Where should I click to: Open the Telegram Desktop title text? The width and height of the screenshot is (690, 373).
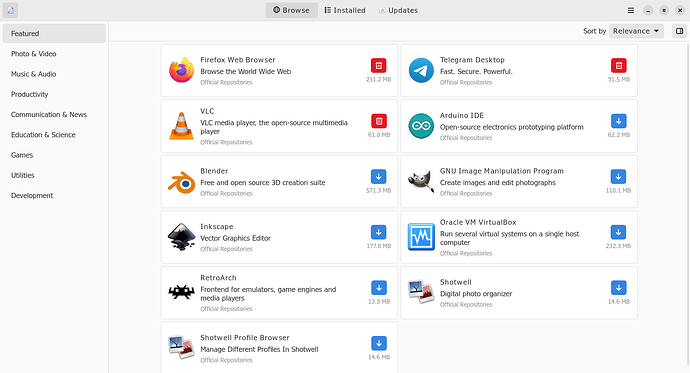coord(472,60)
